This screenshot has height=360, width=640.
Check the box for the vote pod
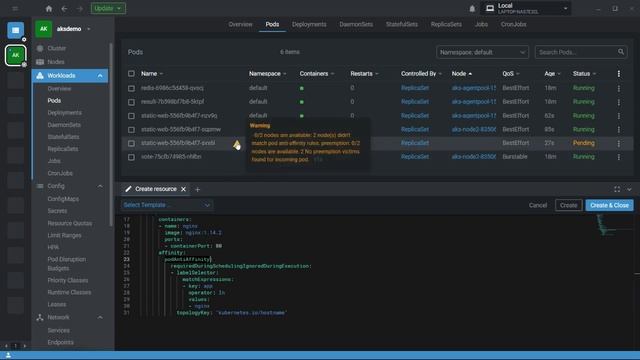coord(131,157)
